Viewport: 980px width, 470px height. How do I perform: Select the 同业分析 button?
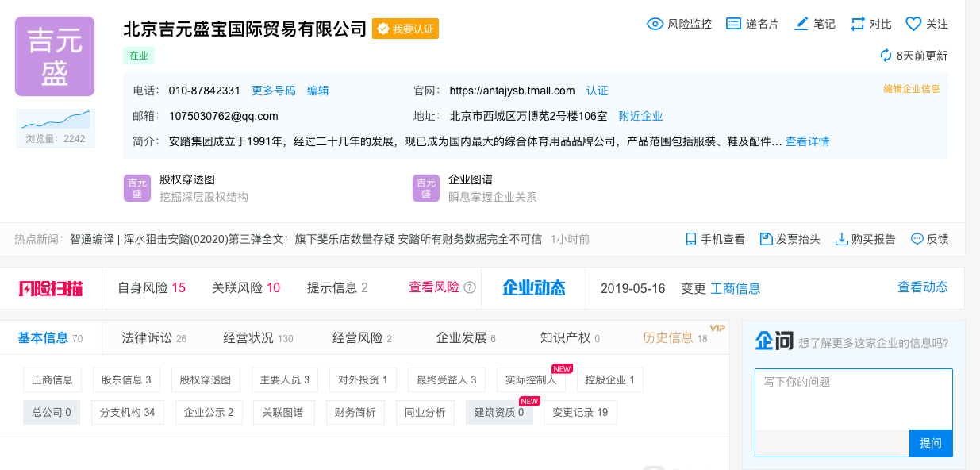coord(425,413)
